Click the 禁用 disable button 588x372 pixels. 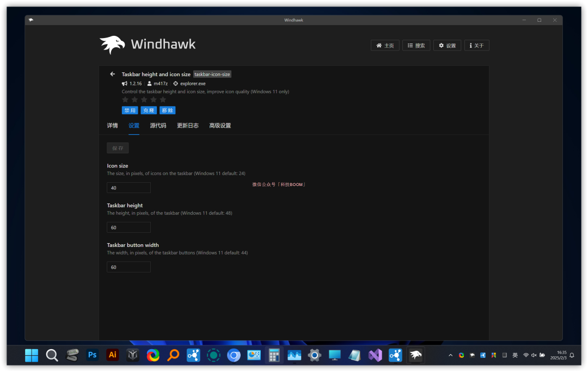click(x=130, y=110)
